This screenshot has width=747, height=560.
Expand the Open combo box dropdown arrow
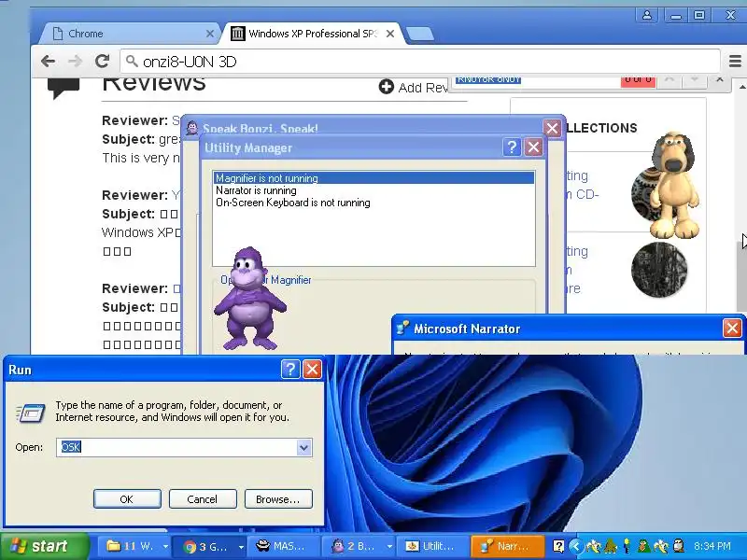303,447
